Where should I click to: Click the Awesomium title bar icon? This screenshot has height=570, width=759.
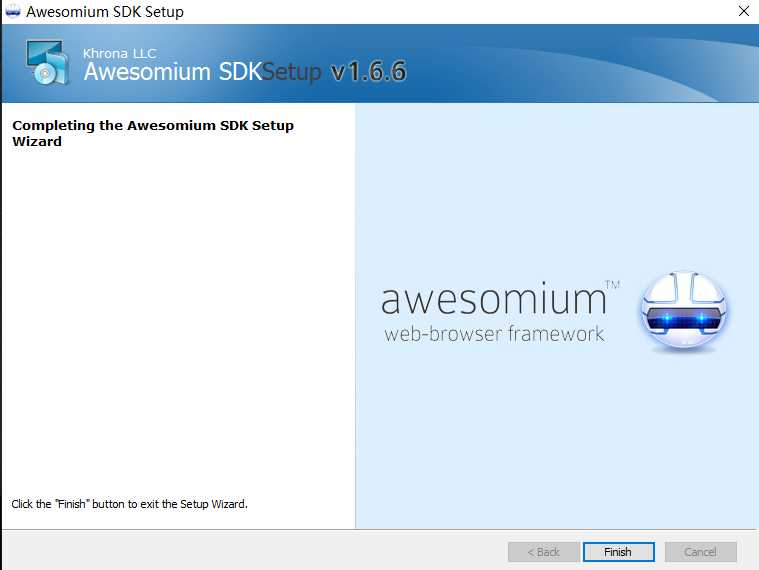pos(13,11)
